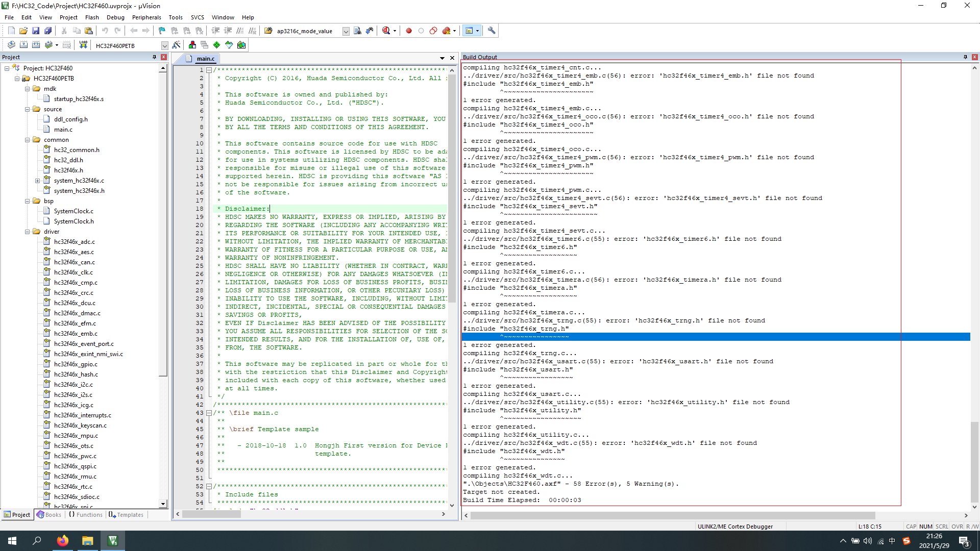Open the HC32F460PETB target dropdown
980x551 pixels.
(x=164, y=46)
